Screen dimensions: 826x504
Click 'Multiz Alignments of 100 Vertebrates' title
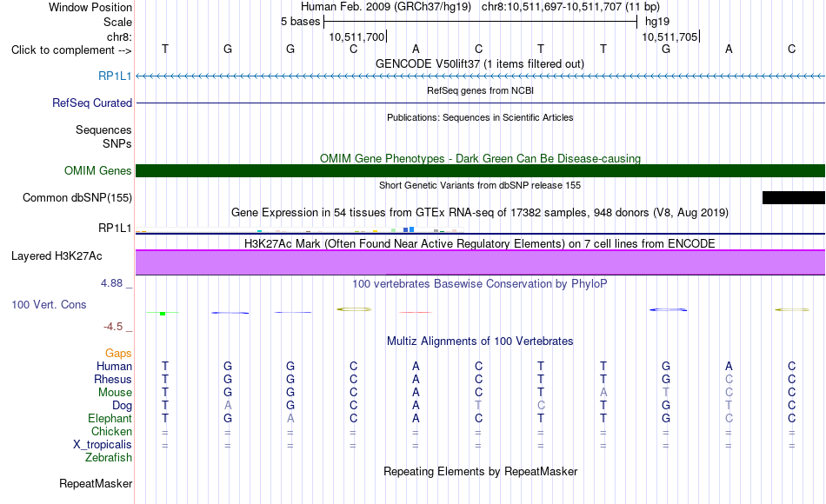[x=480, y=341]
